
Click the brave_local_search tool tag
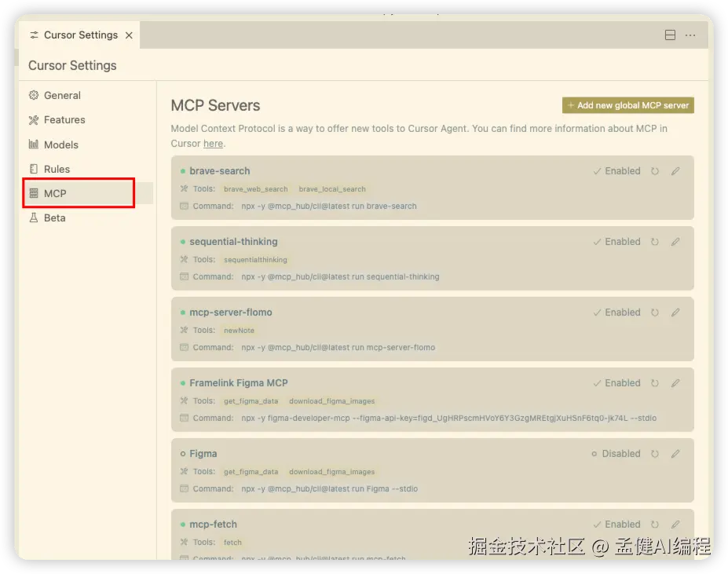tap(332, 189)
